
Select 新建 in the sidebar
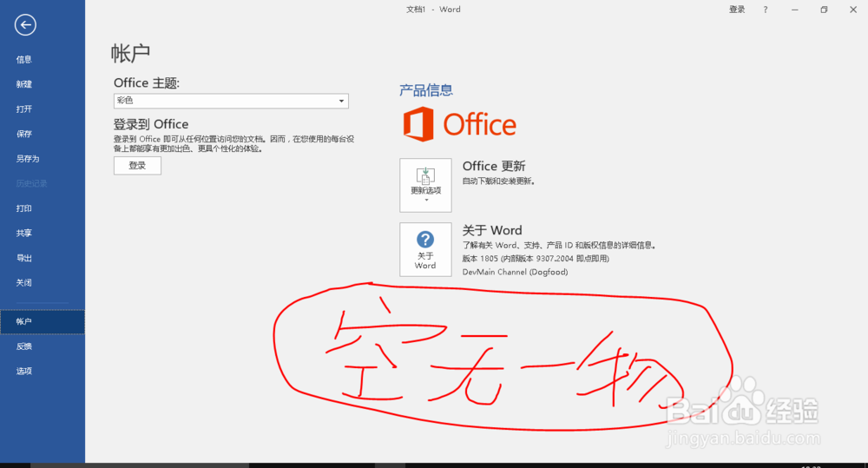[23, 84]
